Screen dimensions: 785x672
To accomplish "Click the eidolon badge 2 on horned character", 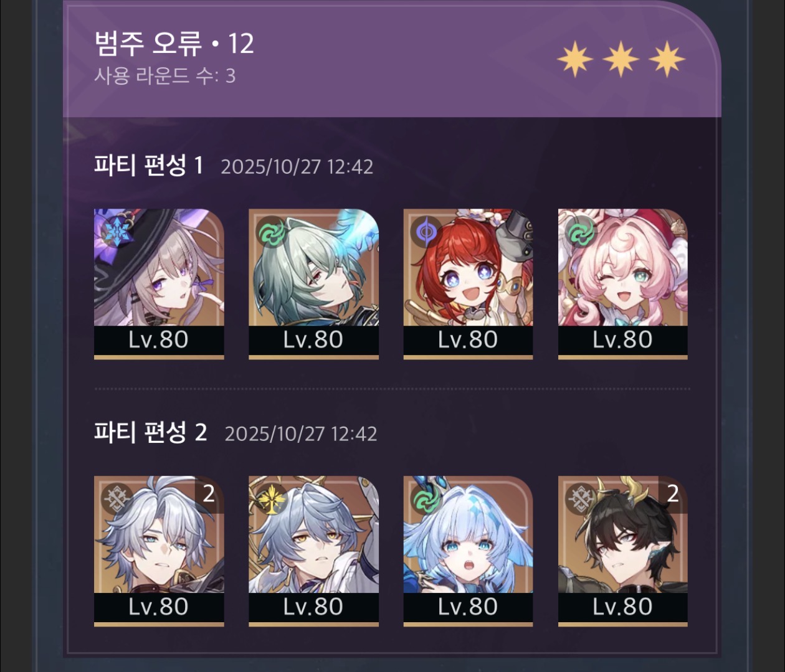I will pyautogui.click(x=673, y=494).
